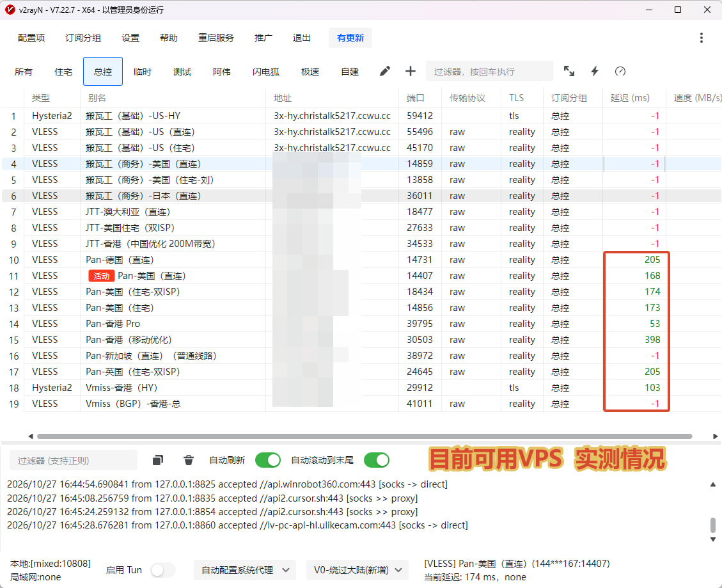Viewport: 722px width, 588px height.
Task: Select row Pan-香港 Pro
Action: pyautogui.click(x=361, y=324)
